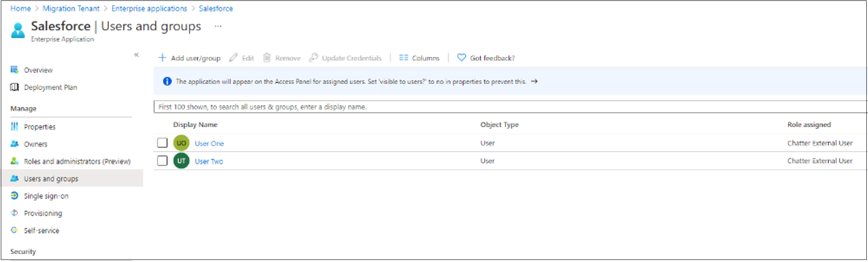Click the Home breadcrumb link
This screenshot has width=868, height=262.
click(21, 8)
